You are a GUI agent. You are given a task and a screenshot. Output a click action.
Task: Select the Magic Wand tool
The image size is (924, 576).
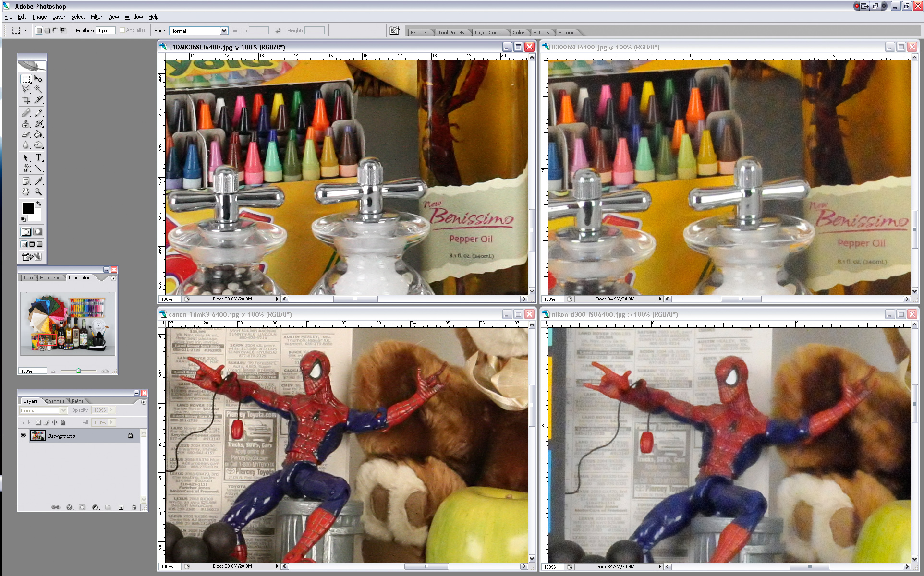[x=38, y=89]
